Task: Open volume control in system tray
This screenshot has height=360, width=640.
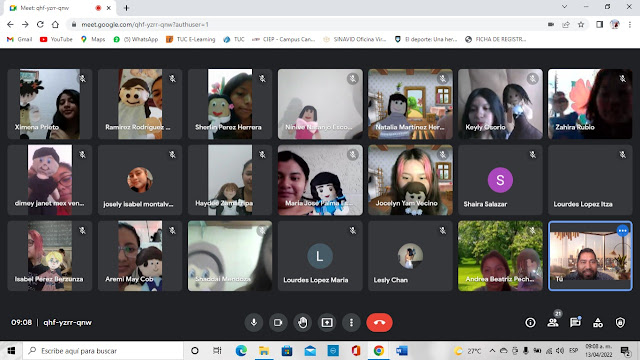Action: click(x=560, y=351)
